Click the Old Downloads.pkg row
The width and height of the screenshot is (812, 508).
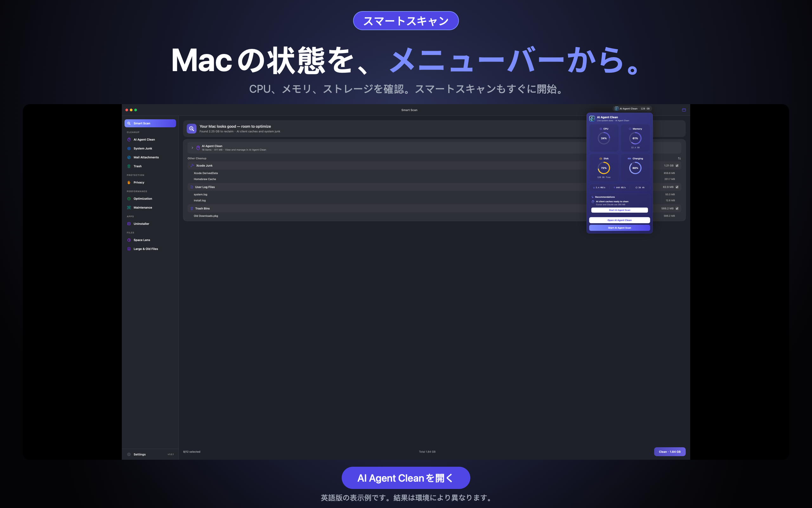(x=434, y=216)
